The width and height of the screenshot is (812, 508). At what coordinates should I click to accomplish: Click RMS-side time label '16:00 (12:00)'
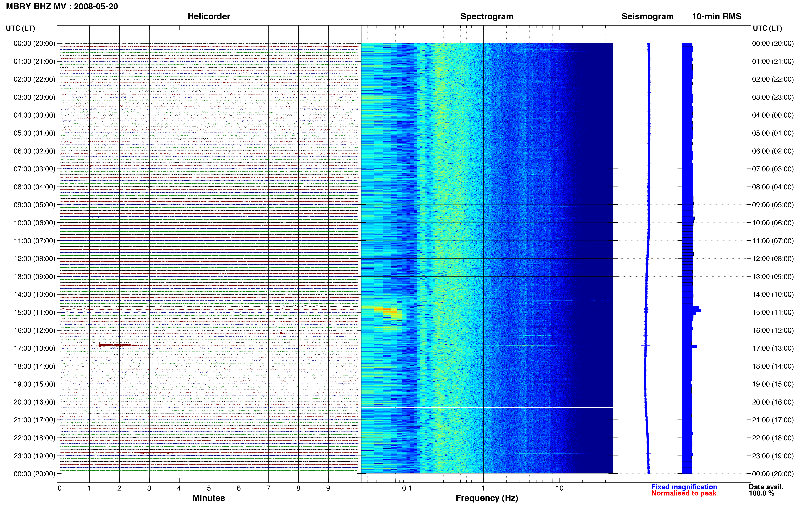click(x=773, y=331)
